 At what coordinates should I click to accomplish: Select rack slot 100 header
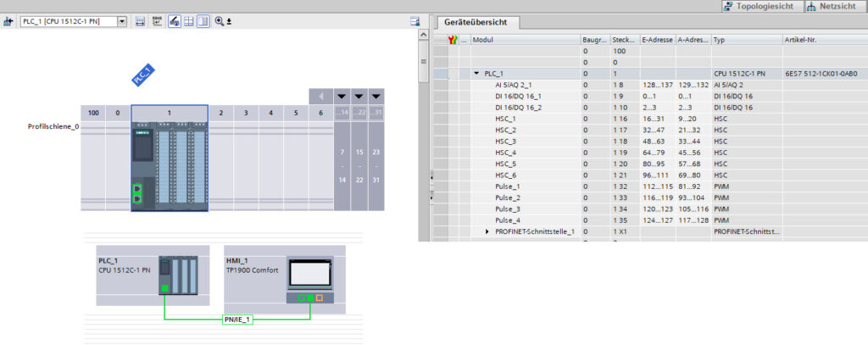point(93,113)
